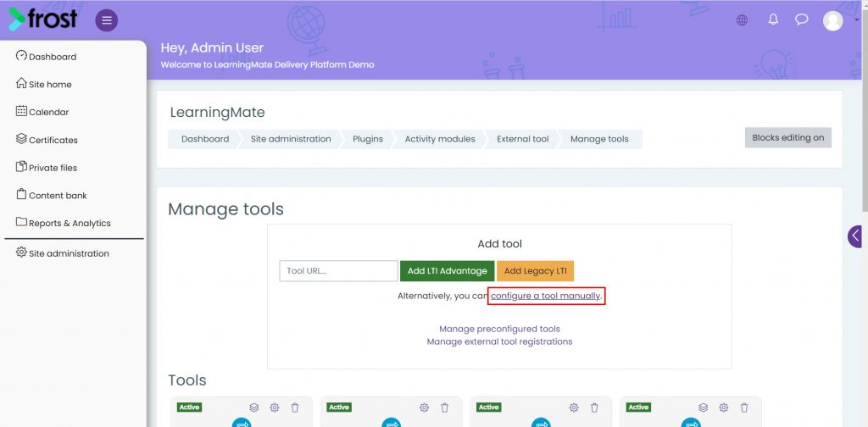
Task: Open the messages chat bubble
Action: pyautogui.click(x=802, y=19)
